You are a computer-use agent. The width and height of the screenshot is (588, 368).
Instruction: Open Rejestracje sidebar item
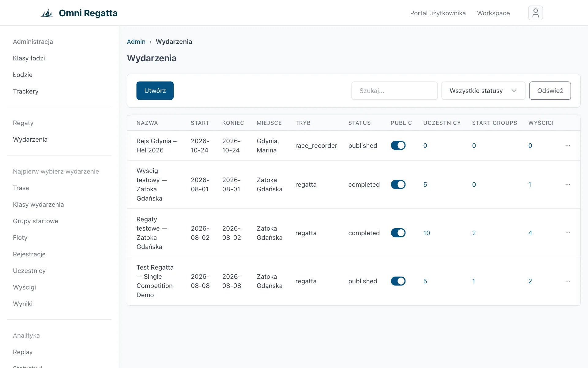point(29,254)
